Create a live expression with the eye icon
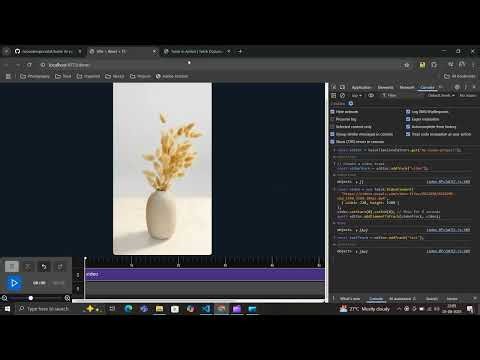The image size is (480, 360). coord(371,96)
